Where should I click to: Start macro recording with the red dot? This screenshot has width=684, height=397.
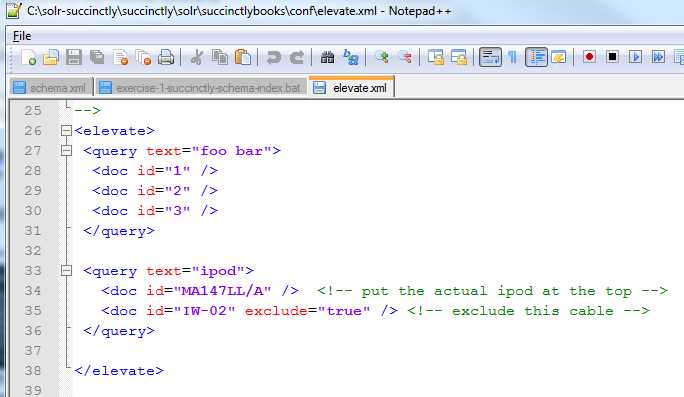click(589, 57)
